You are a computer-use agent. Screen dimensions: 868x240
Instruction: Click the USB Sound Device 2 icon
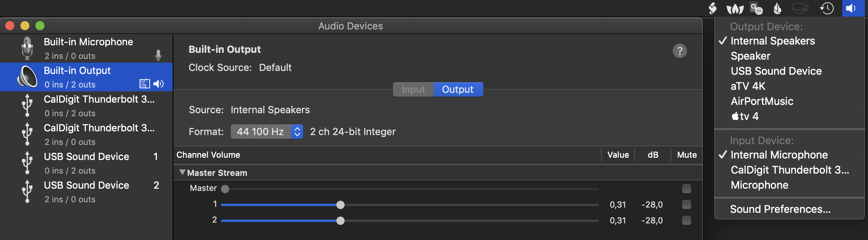click(x=27, y=192)
